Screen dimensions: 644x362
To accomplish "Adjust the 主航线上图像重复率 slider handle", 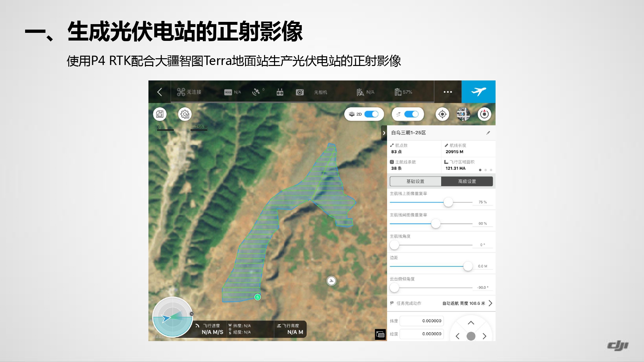I will (448, 202).
